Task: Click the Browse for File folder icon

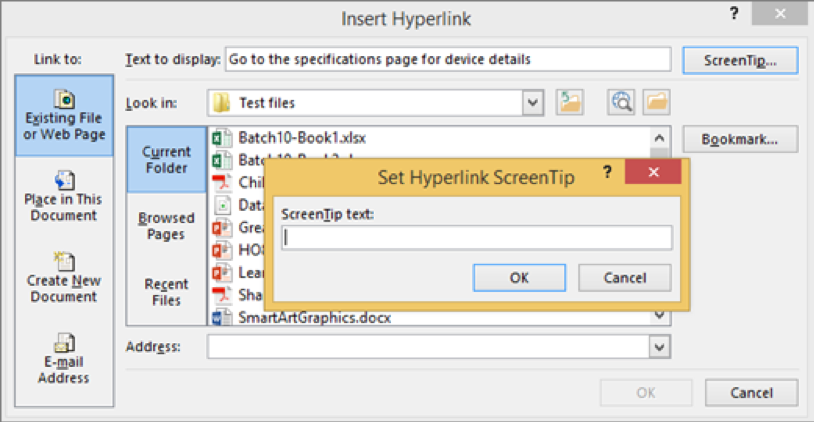Action: (656, 101)
